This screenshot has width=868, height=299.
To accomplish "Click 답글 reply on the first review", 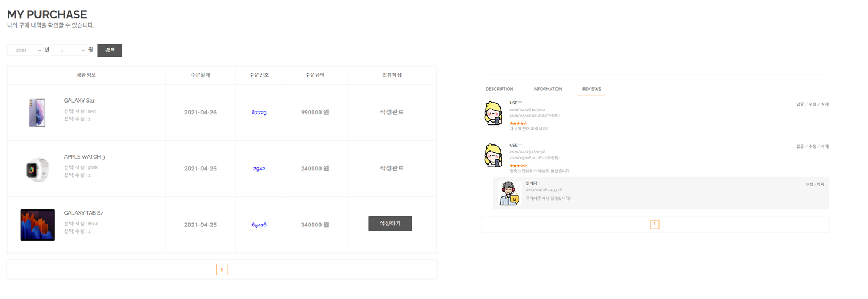I will click(x=800, y=104).
